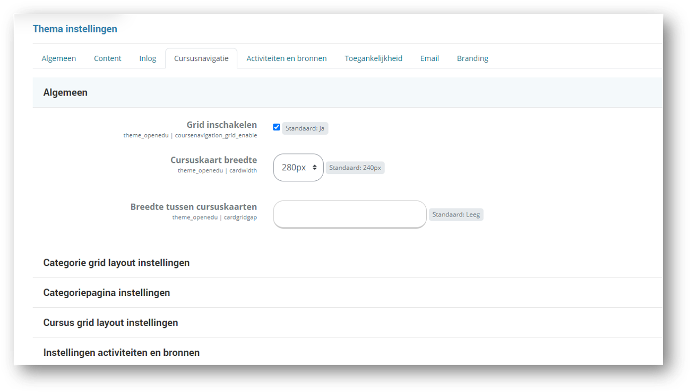Open the Branding tab
This screenshot has height=392, width=690.
(x=472, y=59)
